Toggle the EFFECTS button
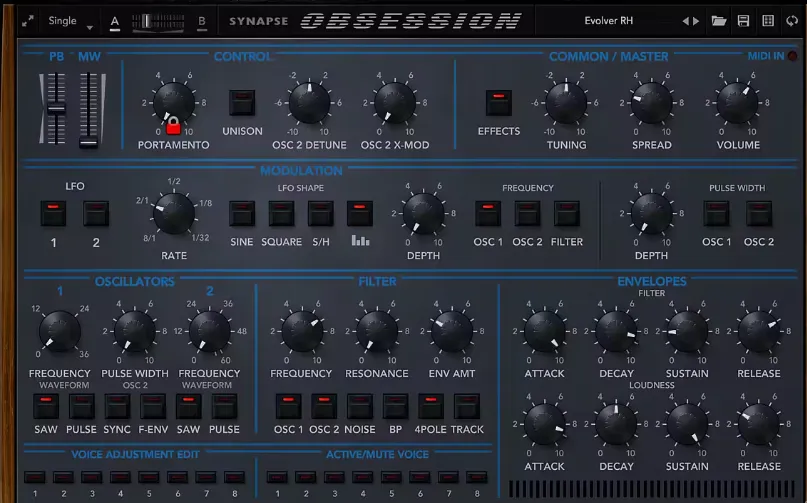This screenshot has height=503, width=807. click(499, 103)
